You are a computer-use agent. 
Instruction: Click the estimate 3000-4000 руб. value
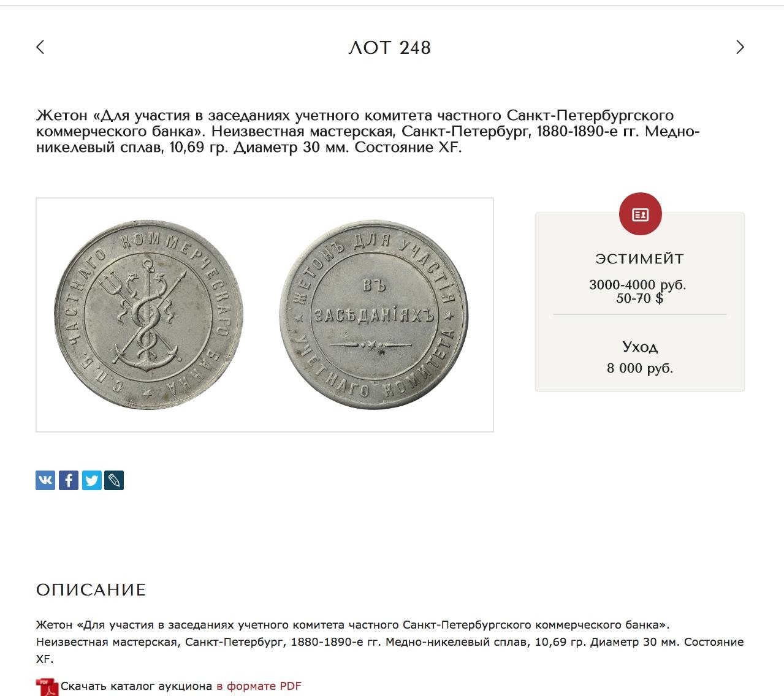click(637, 285)
